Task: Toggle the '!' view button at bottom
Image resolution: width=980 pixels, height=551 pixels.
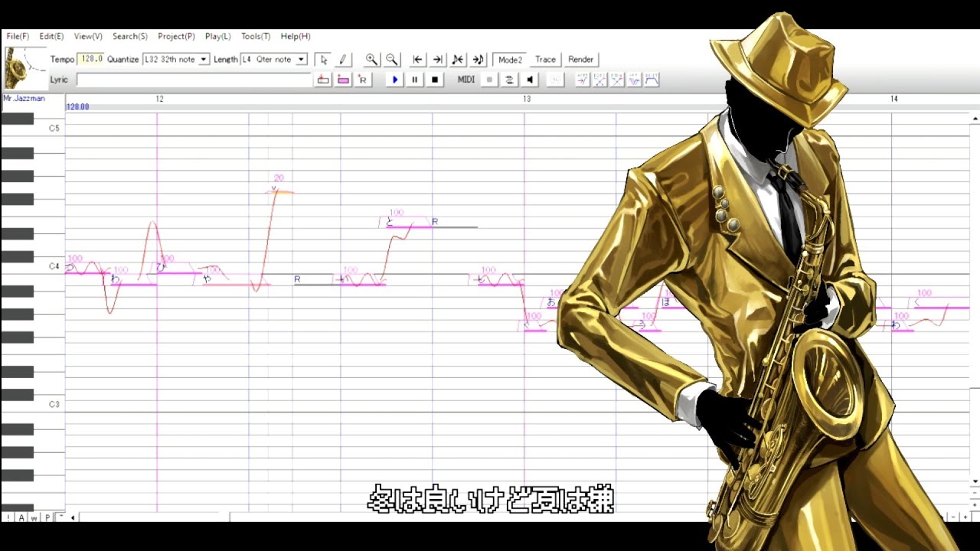Action: 8,518
